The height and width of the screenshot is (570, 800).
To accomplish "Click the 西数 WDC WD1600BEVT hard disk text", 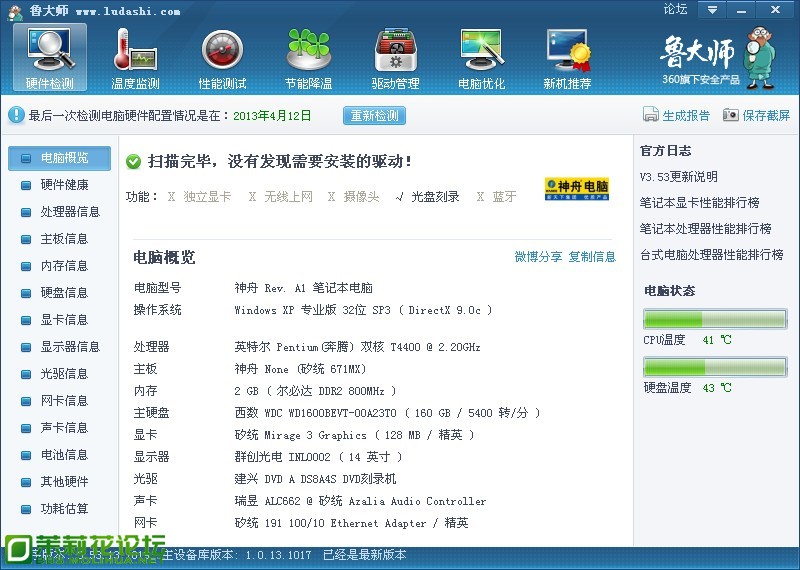I will pos(387,413).
